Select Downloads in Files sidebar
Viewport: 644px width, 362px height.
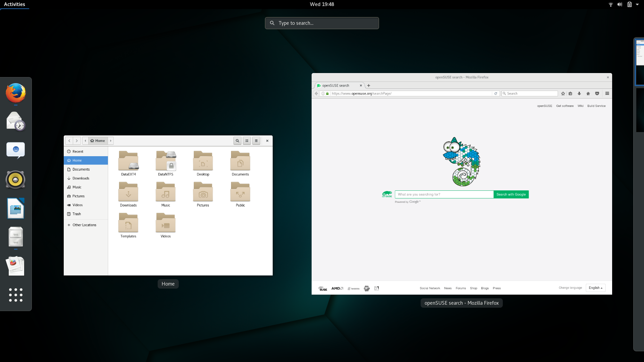point(86,178)
